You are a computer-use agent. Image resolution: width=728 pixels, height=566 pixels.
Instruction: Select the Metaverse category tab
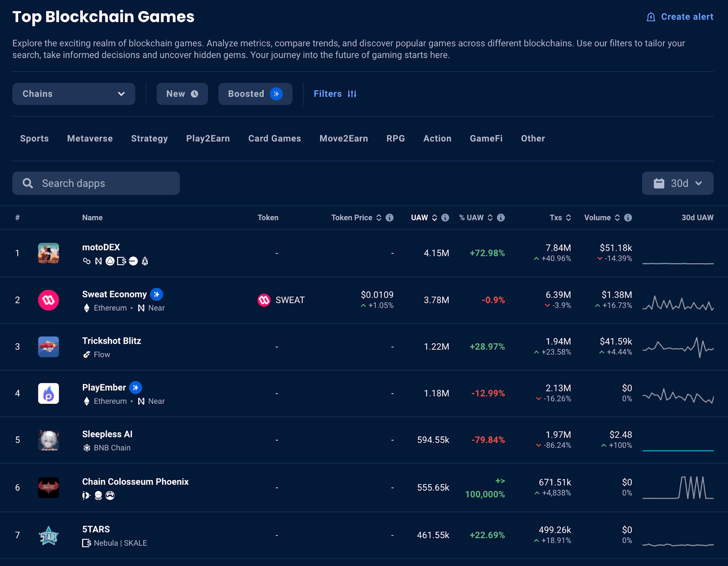pos(90,138)
